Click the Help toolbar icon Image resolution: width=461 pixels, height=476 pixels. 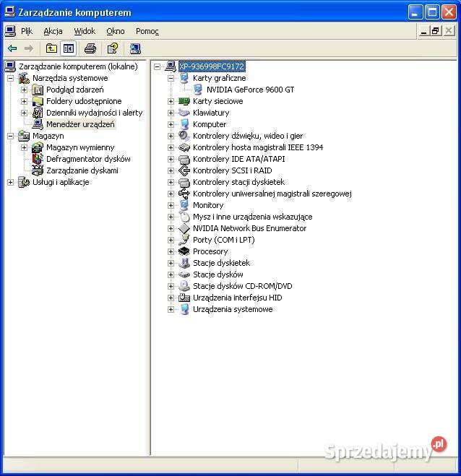pos(113,48)
